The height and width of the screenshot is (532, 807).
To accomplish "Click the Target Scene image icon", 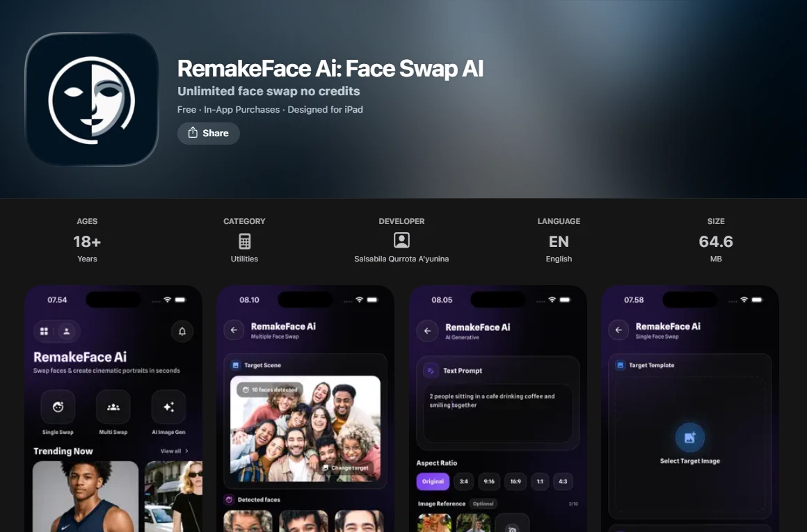I will coord(235,365).
